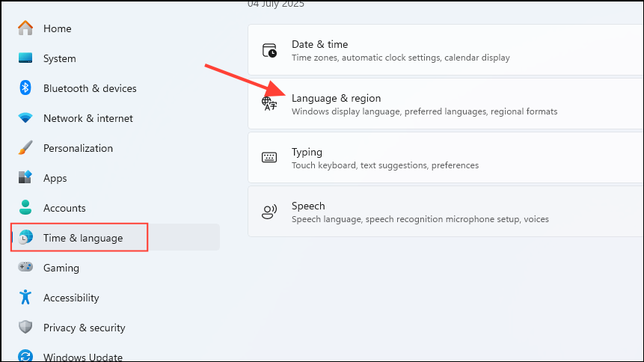Click the Home house icon

pos(25,28)
